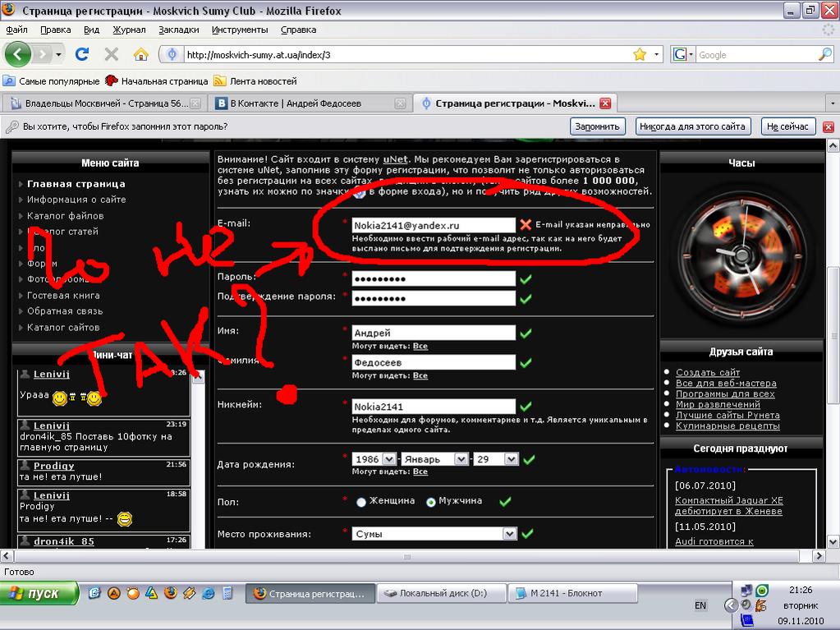Click the search magnifier icon in Google box
The height and width of the screenshot is (630, 840).
click(824, 54)
